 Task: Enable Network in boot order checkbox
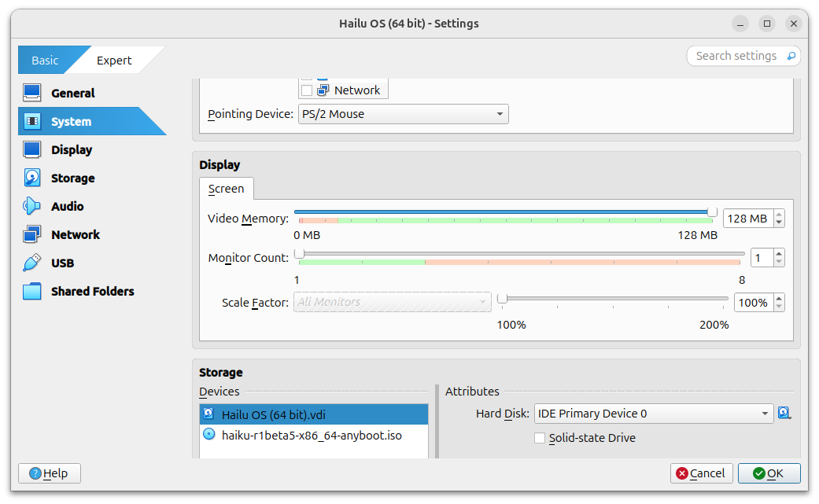tap(307, 90)
